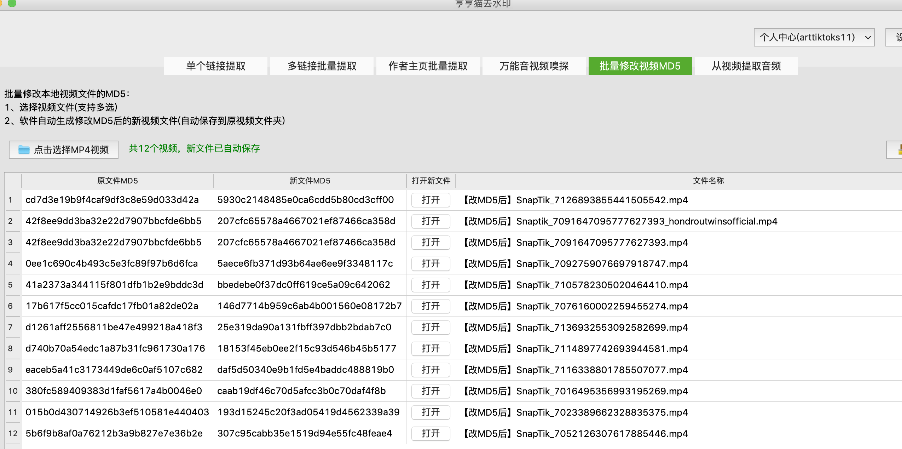Click the 原文件MD5 column header
Screen dimensions: 902x449
(x=117, y=181)
